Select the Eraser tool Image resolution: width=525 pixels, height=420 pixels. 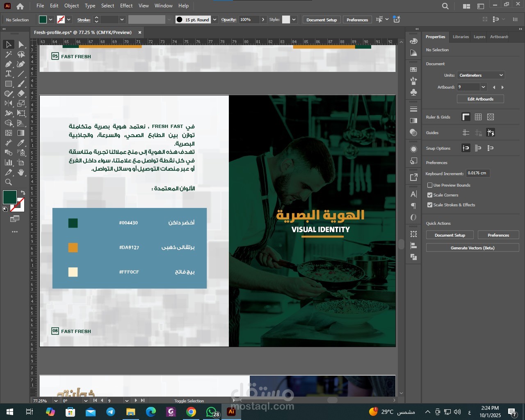[x=21, y=94]
